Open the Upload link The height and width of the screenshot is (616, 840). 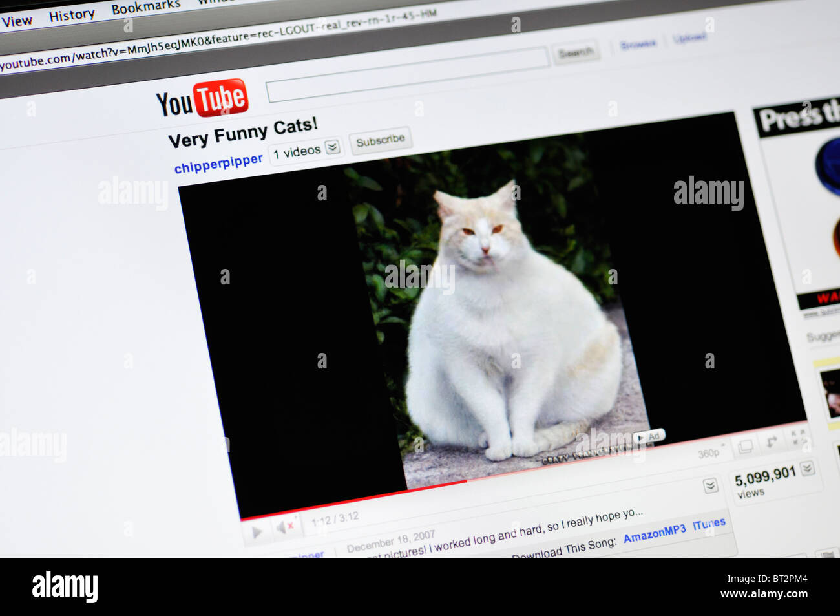pos(689,39)
